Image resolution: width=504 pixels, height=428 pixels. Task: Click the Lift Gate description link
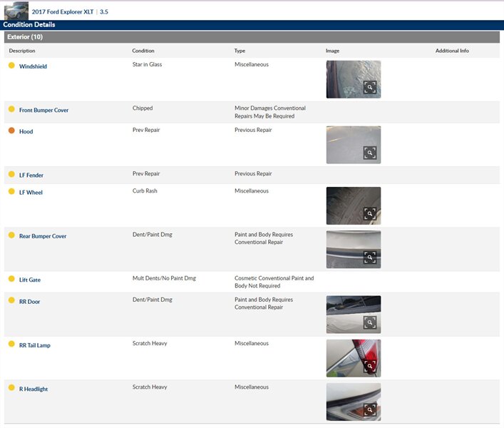[x=29, y=280]
